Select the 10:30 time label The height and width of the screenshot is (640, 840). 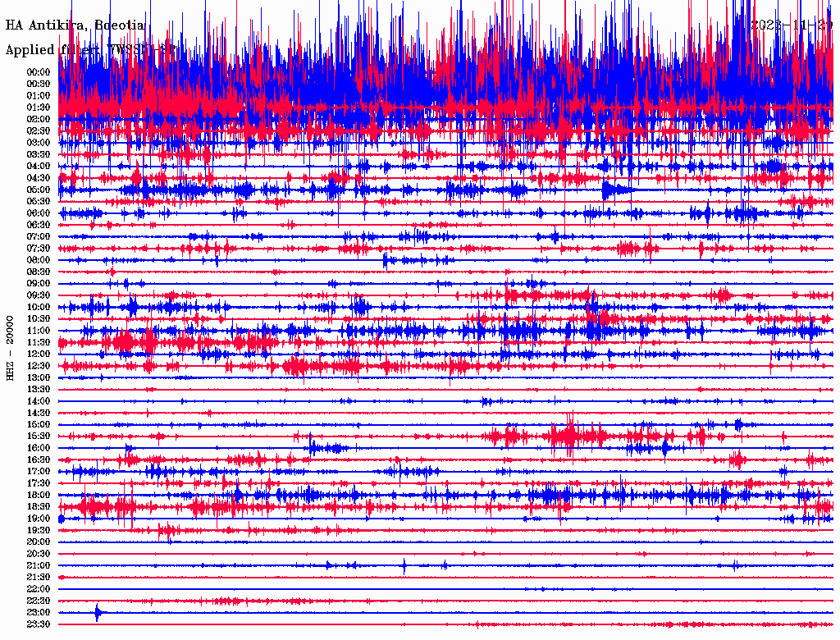[39, 319]
